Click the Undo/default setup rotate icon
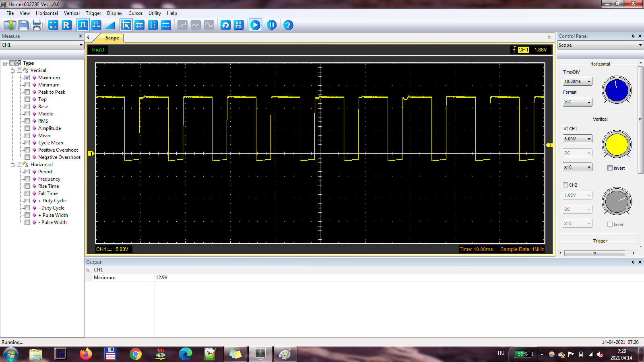Image resolution: width=644 pixels, height=362 pixels. click(225, 25)
